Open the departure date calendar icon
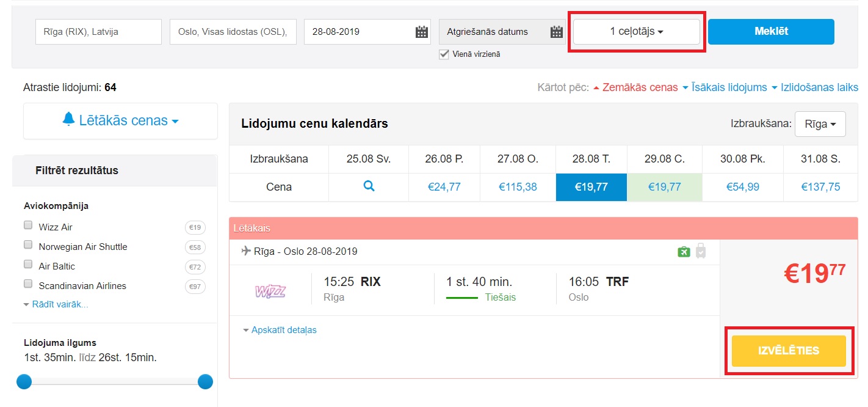868x407 pixels. point(421,32)
